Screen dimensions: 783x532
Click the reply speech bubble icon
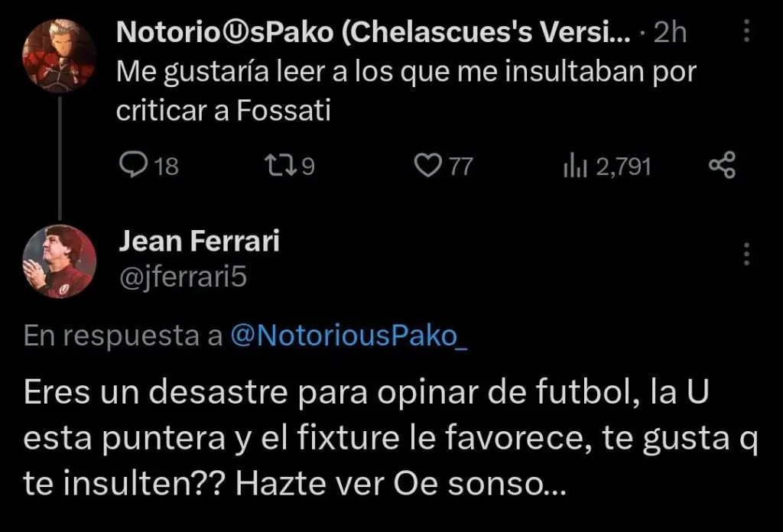coord(136,165)
